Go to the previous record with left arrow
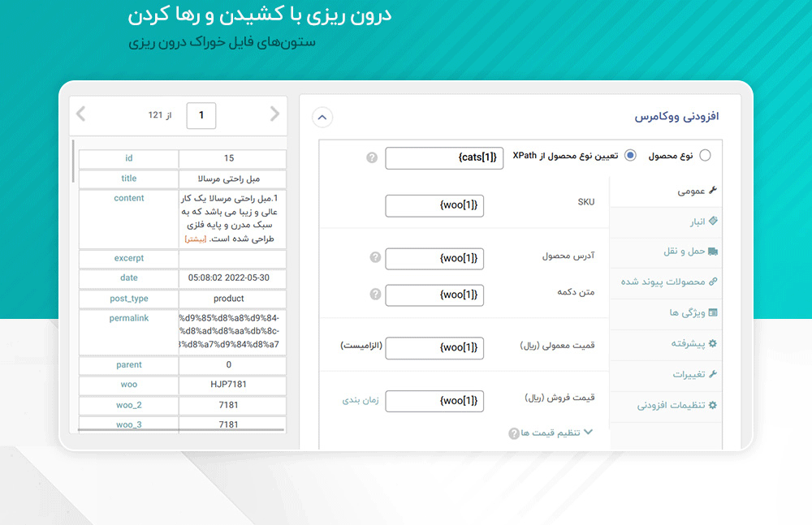 click(80, 114)
